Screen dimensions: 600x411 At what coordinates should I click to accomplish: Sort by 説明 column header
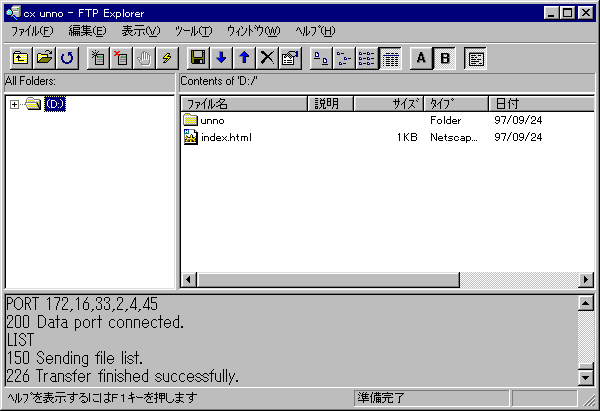331,104
